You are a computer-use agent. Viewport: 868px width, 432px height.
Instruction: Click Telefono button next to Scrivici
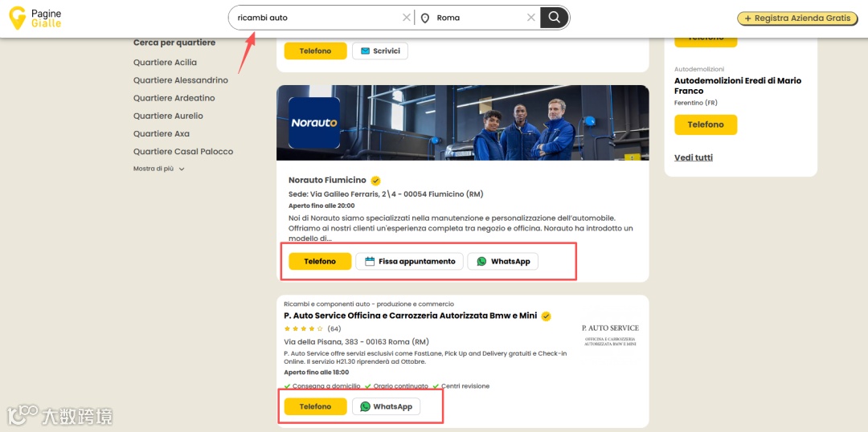pos(316,51)
